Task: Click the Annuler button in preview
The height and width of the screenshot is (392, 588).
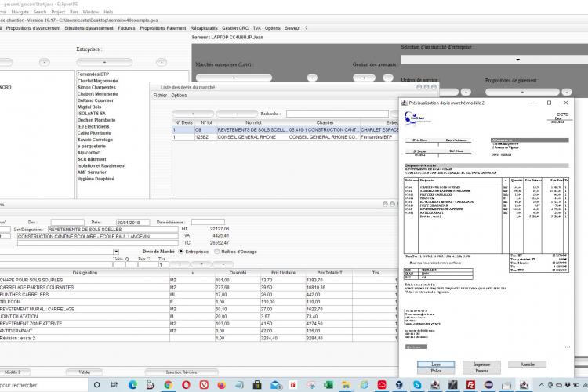Action: 528,365
